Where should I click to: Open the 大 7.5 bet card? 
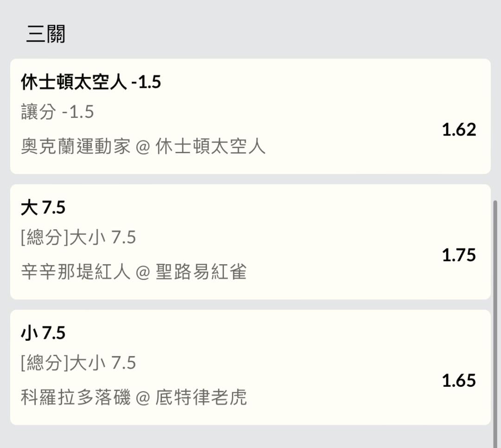(x=250, y=242)
